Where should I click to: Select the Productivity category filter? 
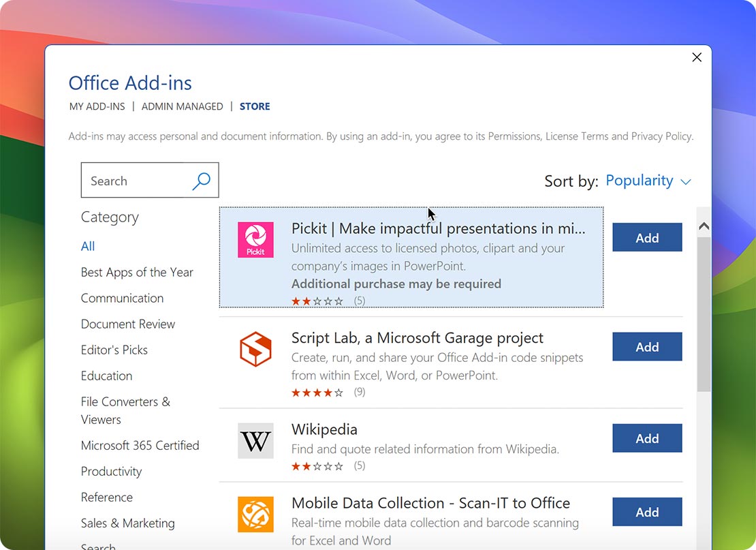click(x=111, y=471)
